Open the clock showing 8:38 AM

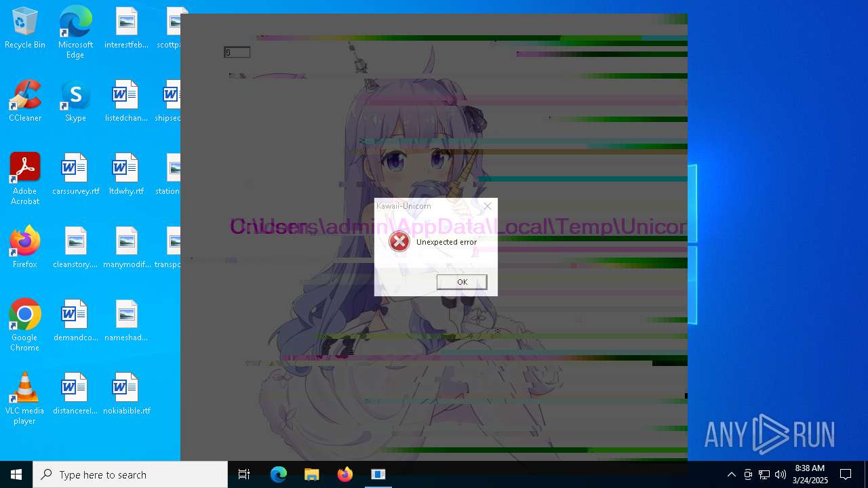(810, 474)
